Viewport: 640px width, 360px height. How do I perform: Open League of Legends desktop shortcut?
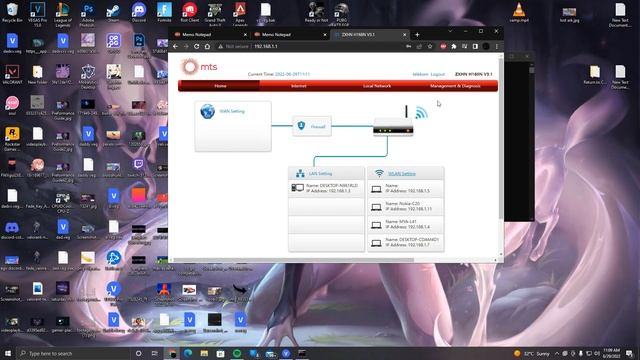[x=62, y=13]
